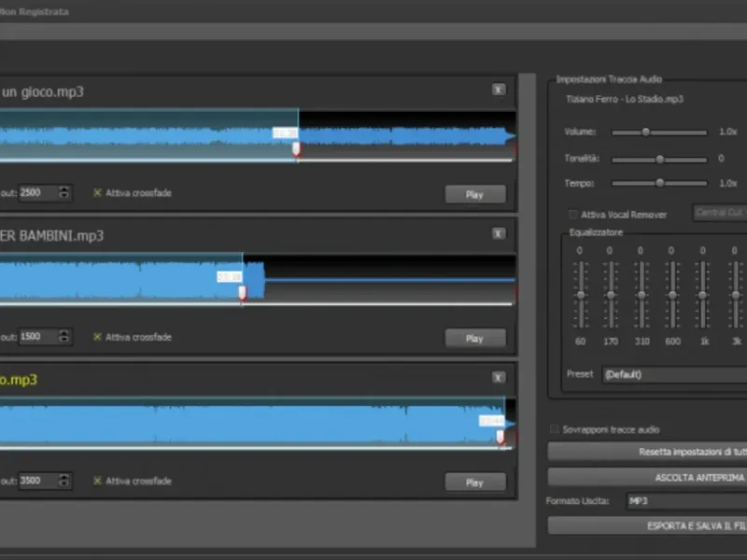This screenshot has width=747, height=560.
Task: Open the Central Cut vocal remover dropdown
Action: pos(719,213)
